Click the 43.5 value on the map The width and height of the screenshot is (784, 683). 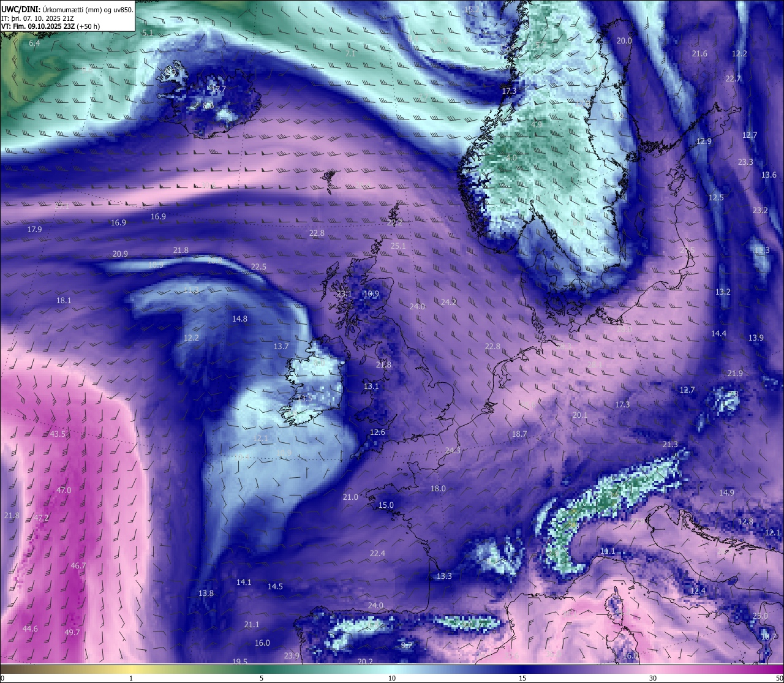click(x=58, y=434)
